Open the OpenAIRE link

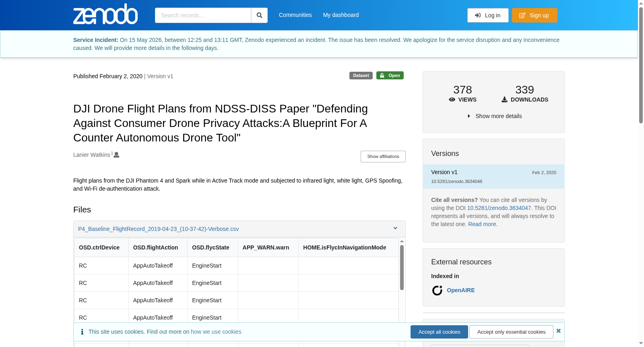coord(461,290)
